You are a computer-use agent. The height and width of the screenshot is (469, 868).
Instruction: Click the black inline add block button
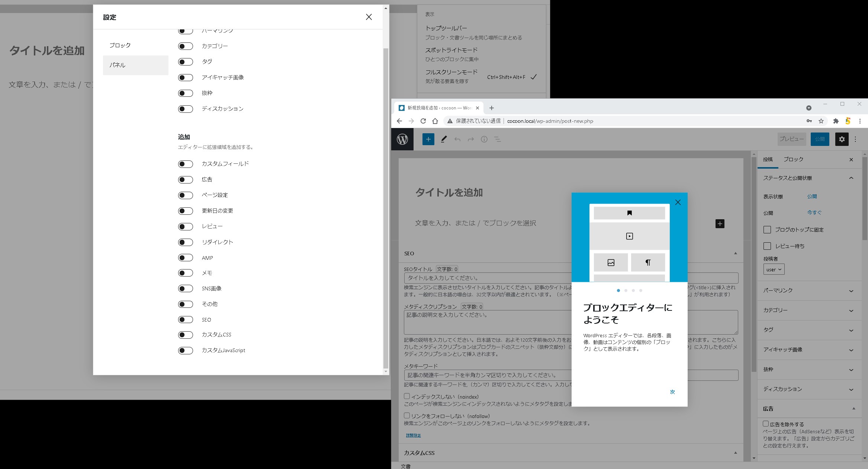[720, 224]
